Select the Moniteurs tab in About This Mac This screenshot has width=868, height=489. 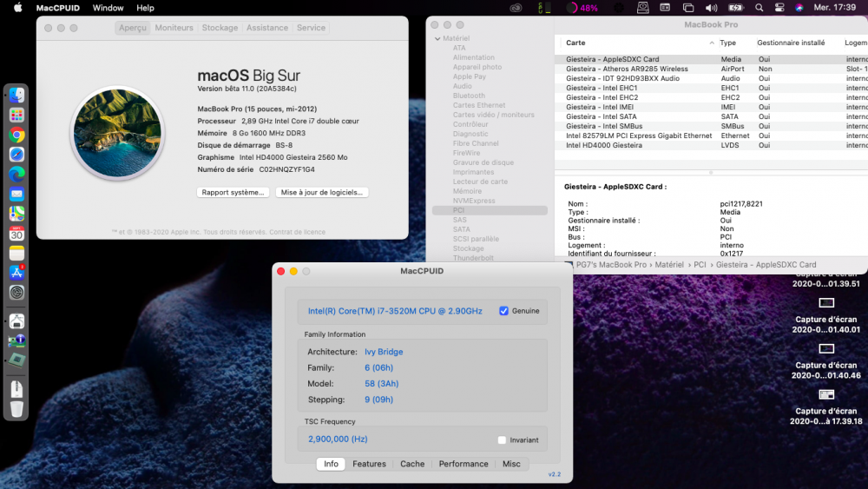tap(174, 28)
